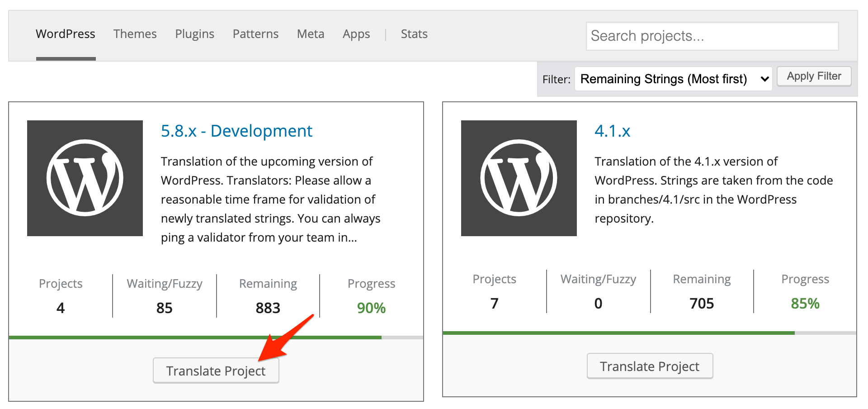
Task: Click WordPress logo of 5.8.x Development project
Action: (85, 178)
